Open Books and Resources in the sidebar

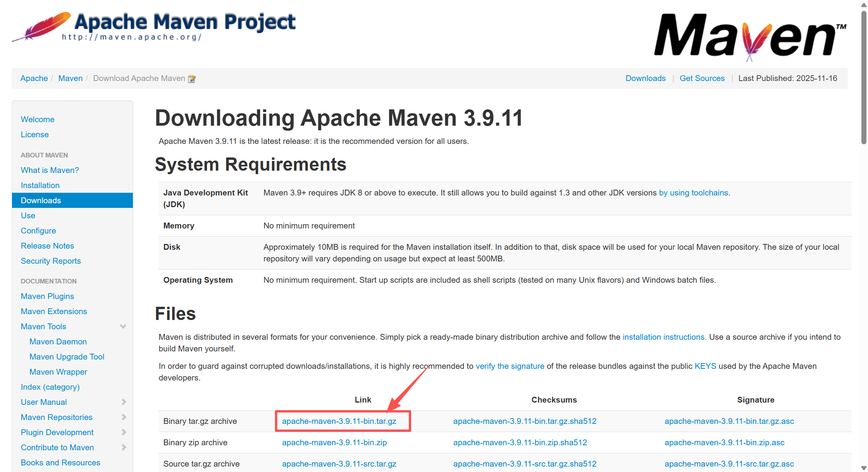click(x=60, y=463)
